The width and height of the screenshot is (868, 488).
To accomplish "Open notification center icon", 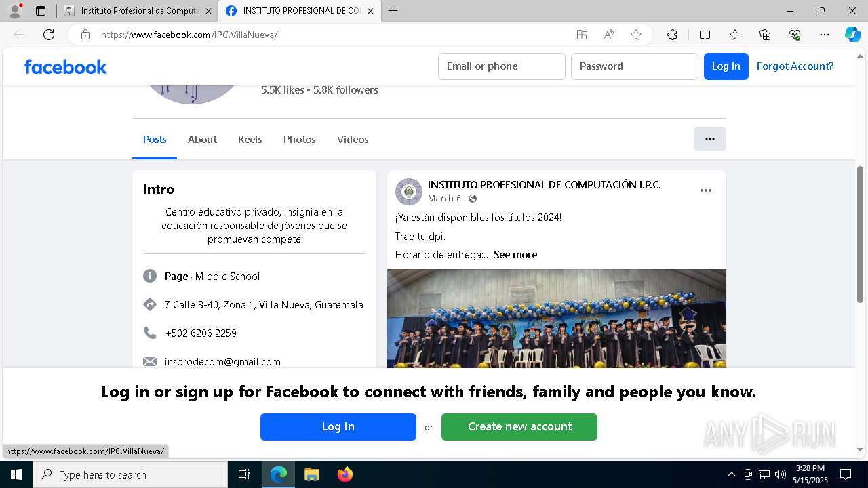I will click(846, 474).
